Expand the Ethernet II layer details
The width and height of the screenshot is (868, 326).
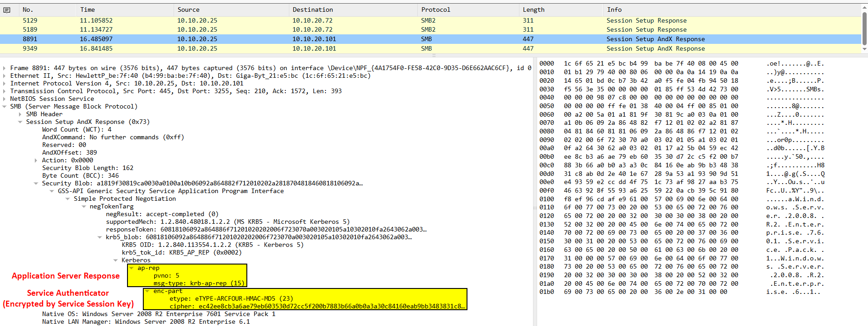[5, 76]
